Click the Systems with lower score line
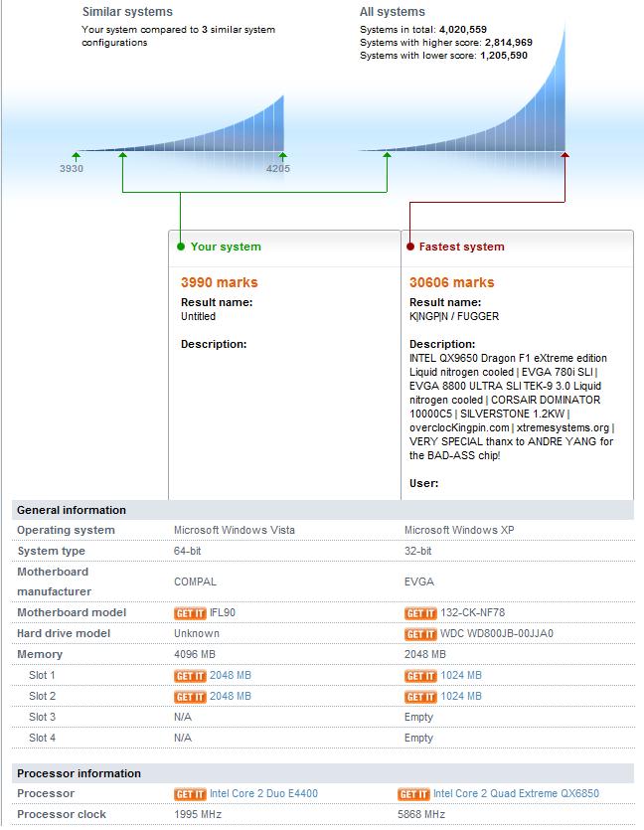This screenshot has height=830, width=644. pos(443,56)
